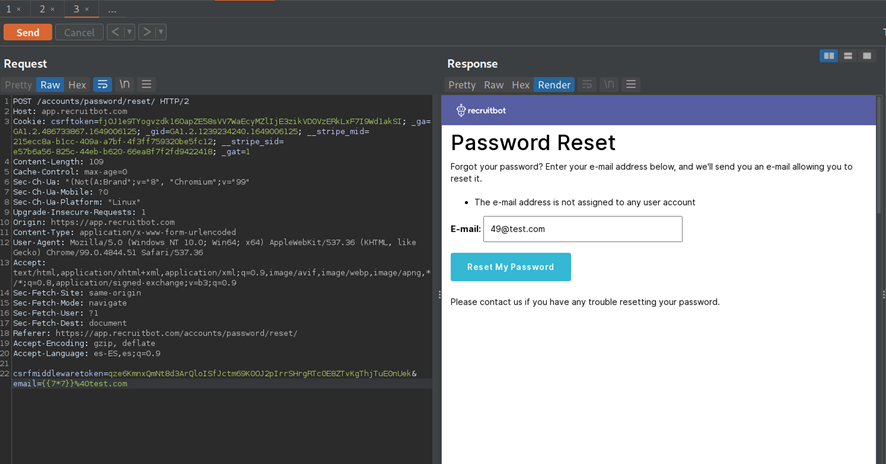The image size is (886, 464).
Task: Click the Origin header line
Action: click(x=94, y=222)
